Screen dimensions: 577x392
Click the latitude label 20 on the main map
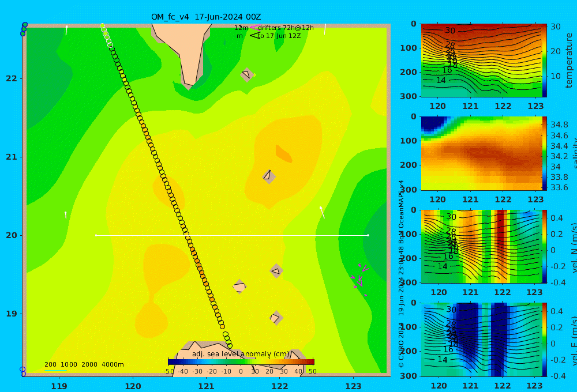12,235
